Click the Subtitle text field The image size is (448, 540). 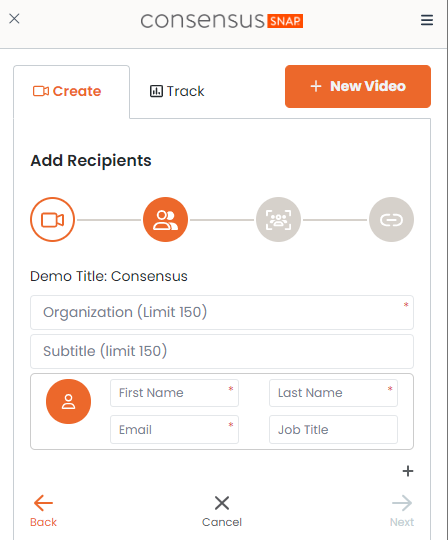pyautogui.click(x=222, y=351)
